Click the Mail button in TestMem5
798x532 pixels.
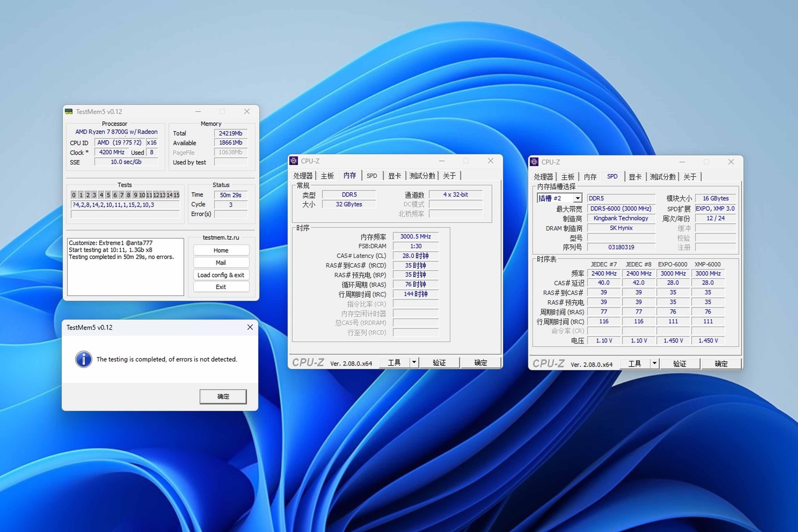221,263
